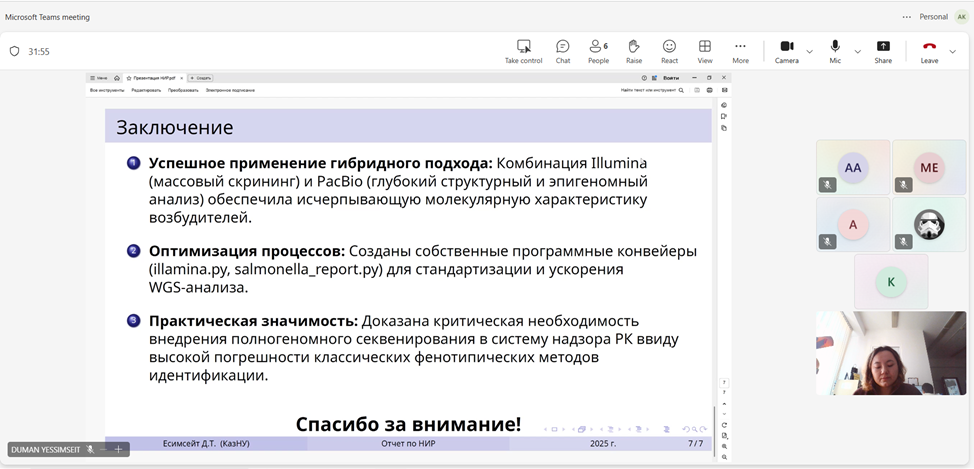This screenshot has height=469, width=974.
Task: Show the People participants list
Action: [x=598, y=52]
